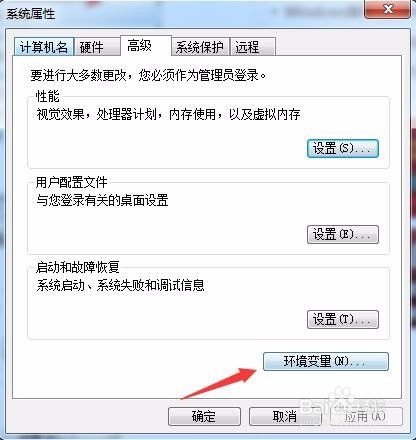Click the 用户配置文件 group heading
Viewport: 416px width, 440px height.
(72, 182)
